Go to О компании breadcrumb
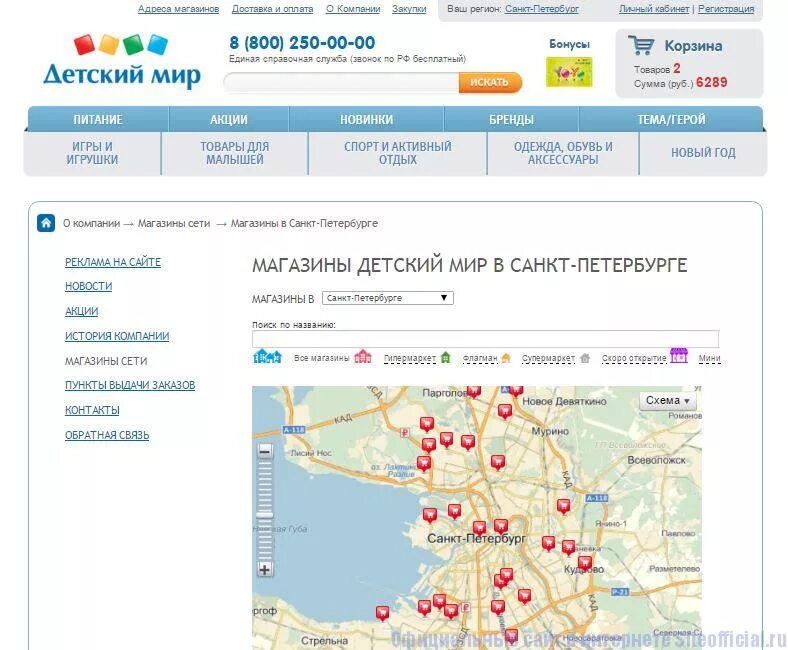Viewport: 788px width, 650px height. [x=91, y=223]
